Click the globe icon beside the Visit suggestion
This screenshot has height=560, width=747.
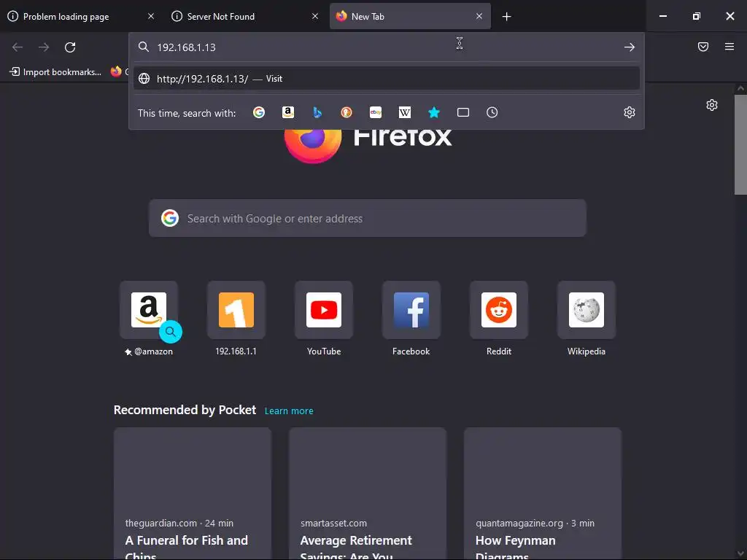(x=144, y=79)
